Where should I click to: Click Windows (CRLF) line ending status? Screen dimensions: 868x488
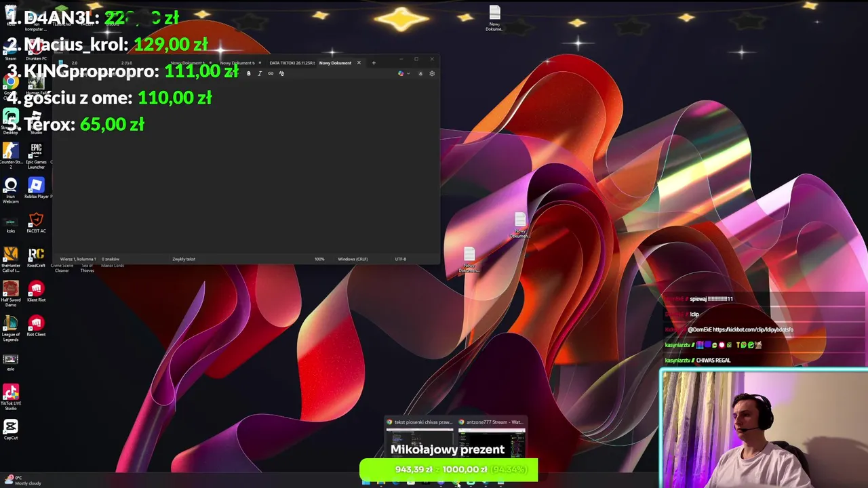click(353, 259)
